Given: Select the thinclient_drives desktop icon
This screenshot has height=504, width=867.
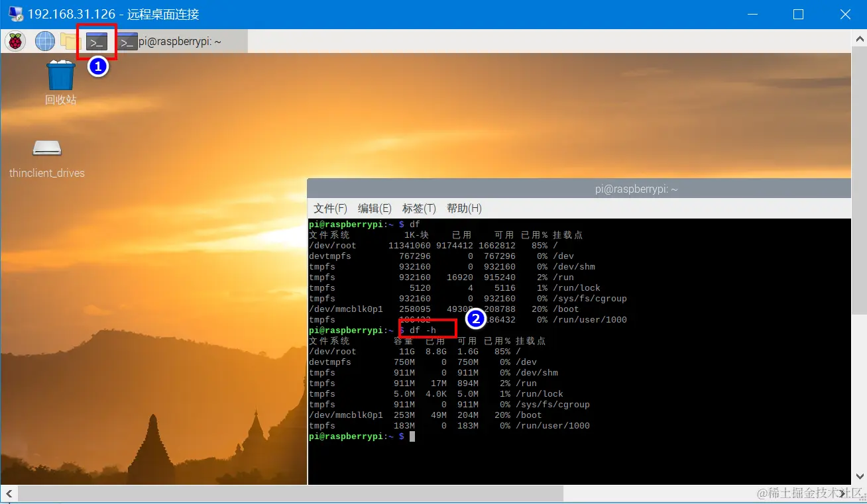Looking at the screenshot, I should tap(47, 158).
